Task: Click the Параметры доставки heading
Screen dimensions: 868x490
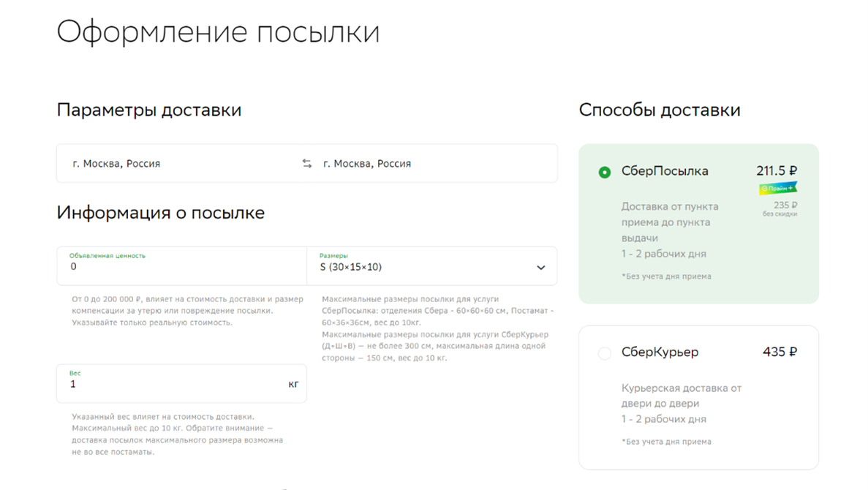Action: [x=149, y=110]
